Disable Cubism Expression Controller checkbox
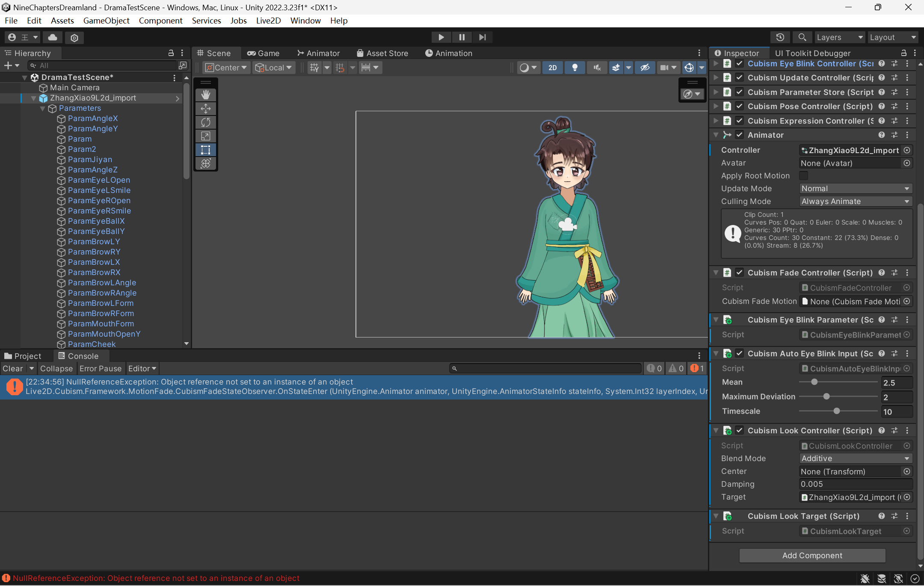The width and height of the screenshot is (924, 586). [739, 121]
